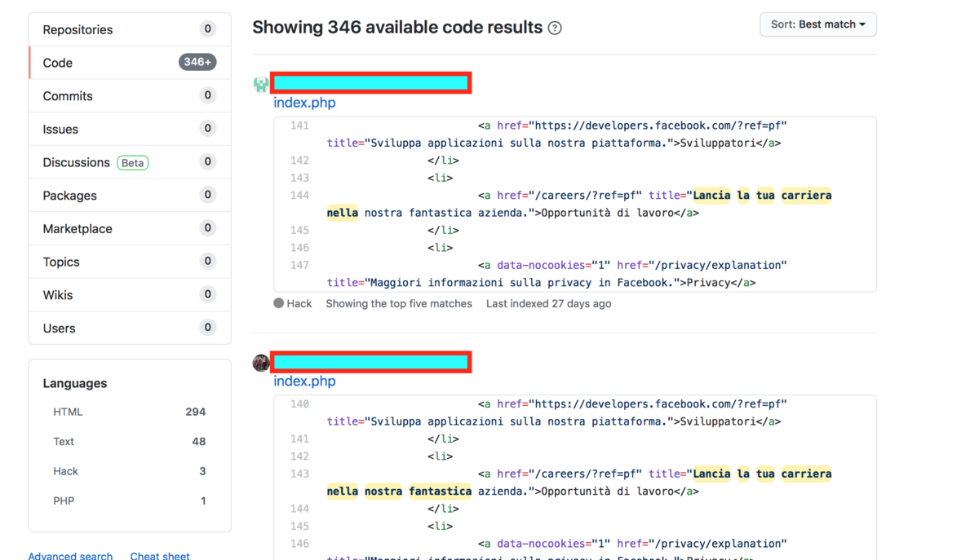Open the Advanced search link

[70, 555]
